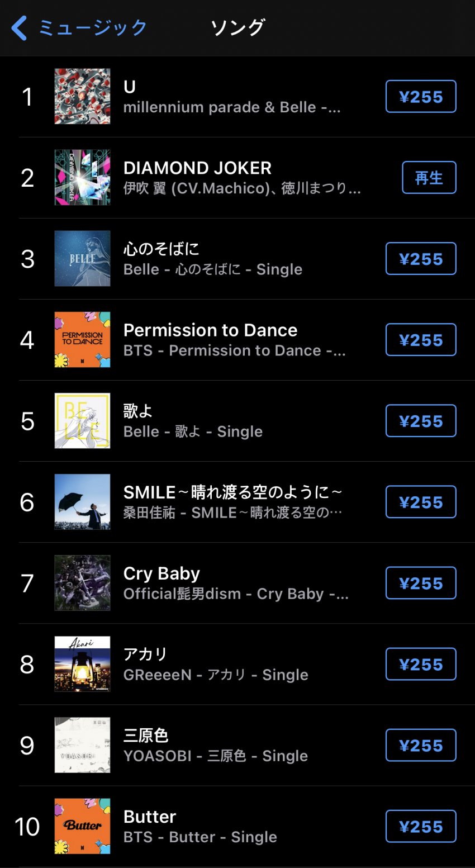475x868 pixels.
Task: Tap the back chevron to ミュージック
Action: pyautogui.click(x=19, y=28)
